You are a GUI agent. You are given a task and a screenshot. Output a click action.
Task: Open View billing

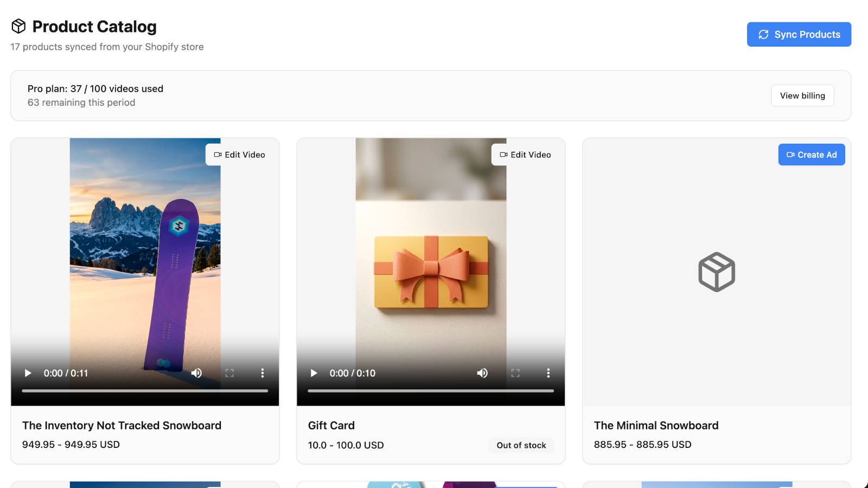(x=802, y=96)
